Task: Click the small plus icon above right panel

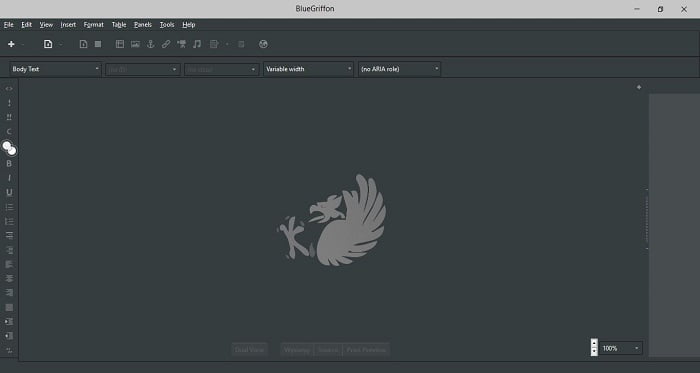Action: tap(639, 87)
